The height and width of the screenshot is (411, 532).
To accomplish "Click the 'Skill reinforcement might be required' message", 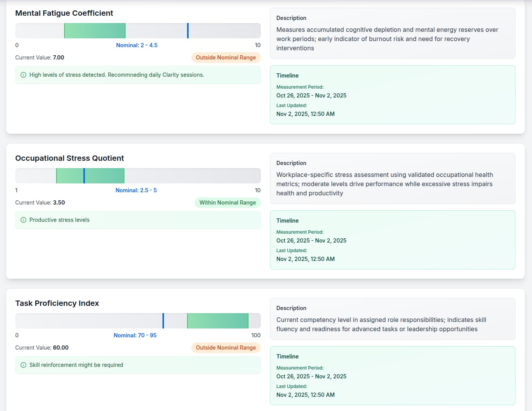I will pos(76,365).
